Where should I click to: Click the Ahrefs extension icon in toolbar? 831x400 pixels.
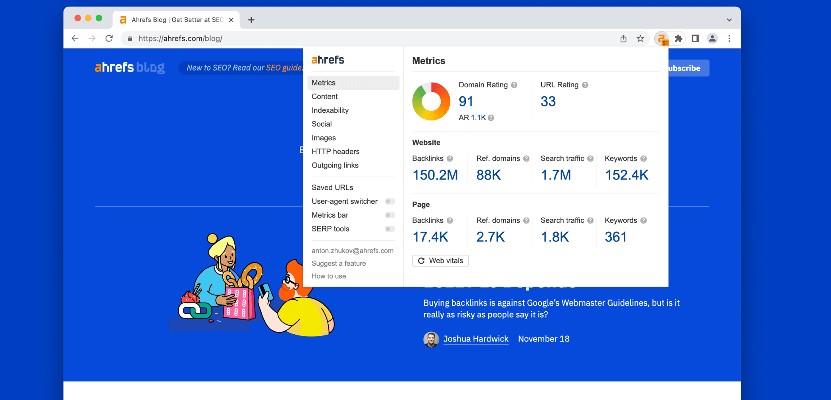tap(661, 38)
